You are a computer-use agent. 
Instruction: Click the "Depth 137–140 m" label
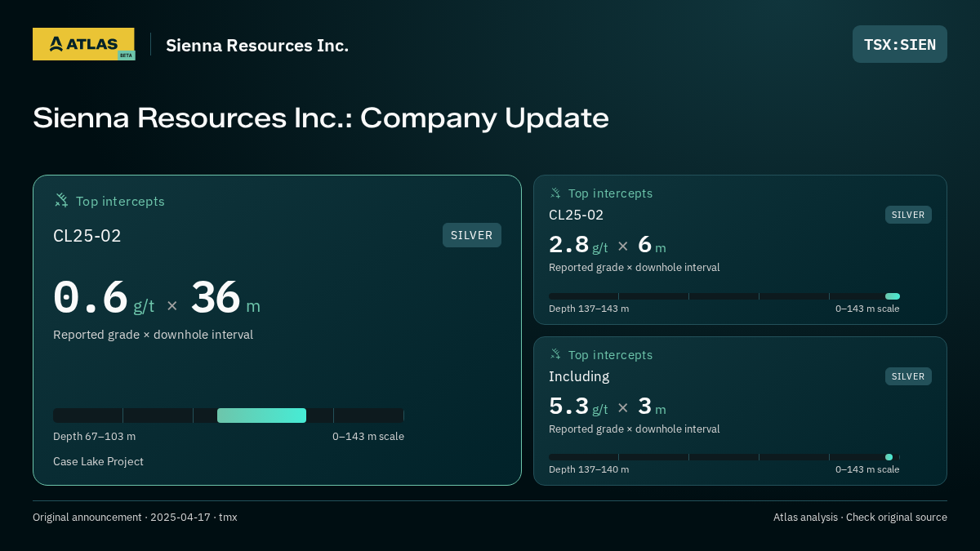589,469
